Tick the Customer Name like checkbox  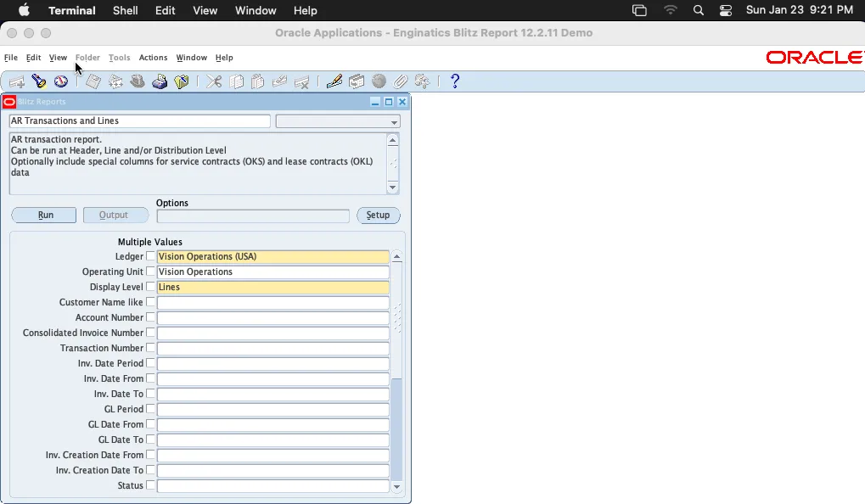pyautogui.click(x=150, y=302)
